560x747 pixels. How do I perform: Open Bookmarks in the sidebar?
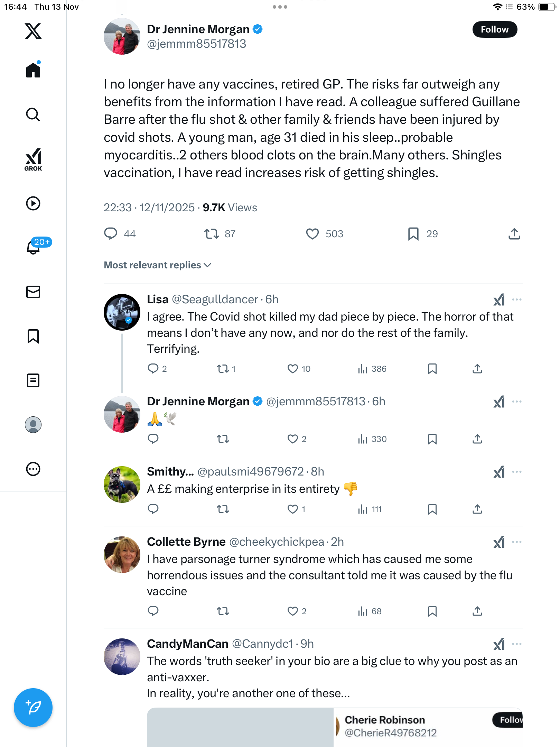(x=33, y=336)
